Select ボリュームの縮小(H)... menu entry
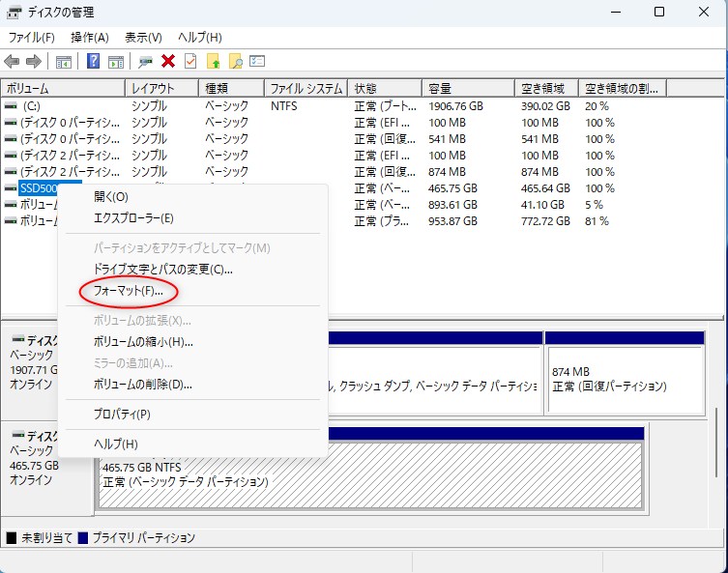Screen dimensions: 728x573 [x=143, y=341]
